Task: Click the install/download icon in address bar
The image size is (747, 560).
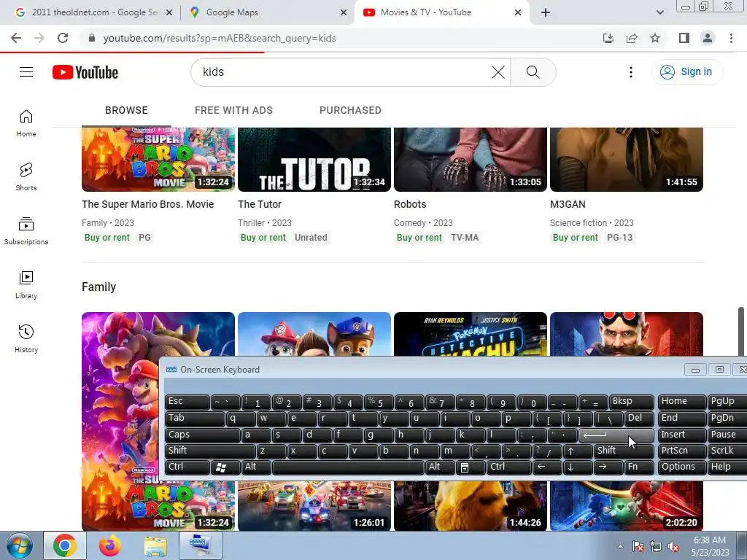Action: (608, 38)
